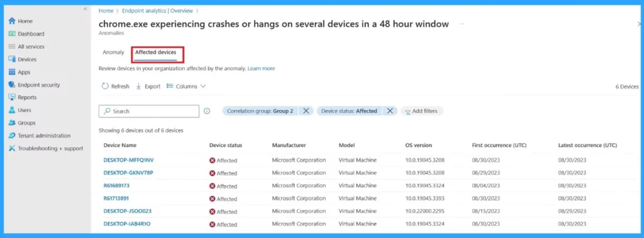Sort by First occurrence (UTC) header
Image resolution: width=644 pixels, height=238 pixels.
pyautogui.click(x=499, y=145)
